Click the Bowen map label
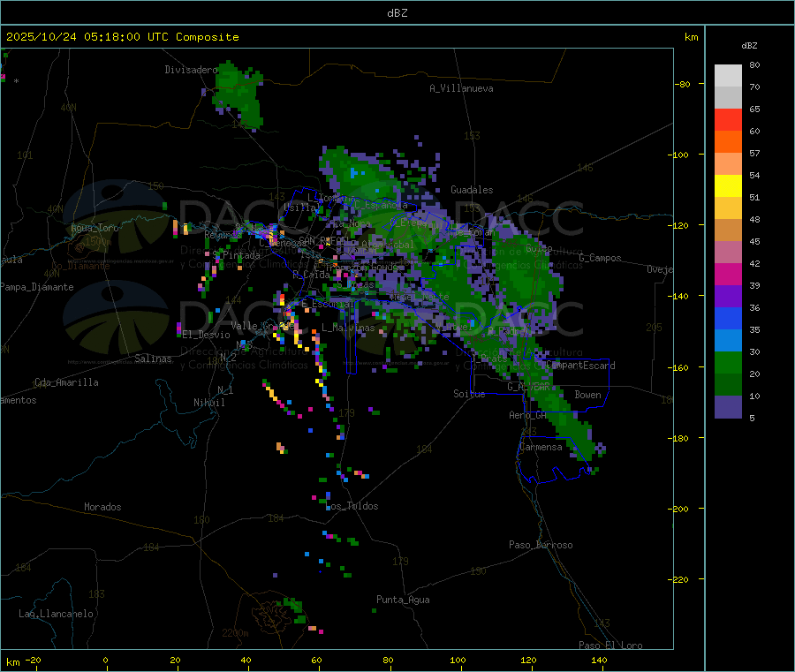795x672 pixels. [587, 395]
